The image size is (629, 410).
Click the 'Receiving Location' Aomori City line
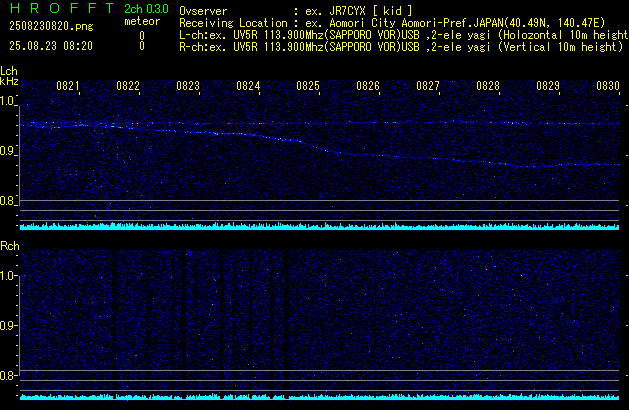392,23
